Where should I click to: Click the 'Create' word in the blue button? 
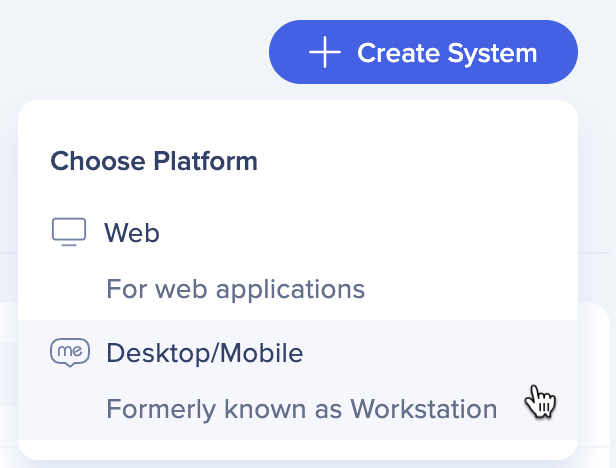click(x=398, y=53)
